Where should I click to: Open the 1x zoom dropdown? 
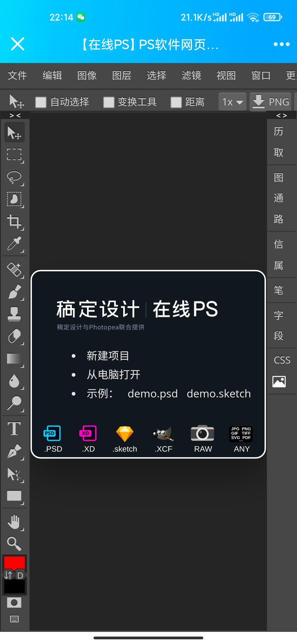pyautogui.click(x=232, y=102)
